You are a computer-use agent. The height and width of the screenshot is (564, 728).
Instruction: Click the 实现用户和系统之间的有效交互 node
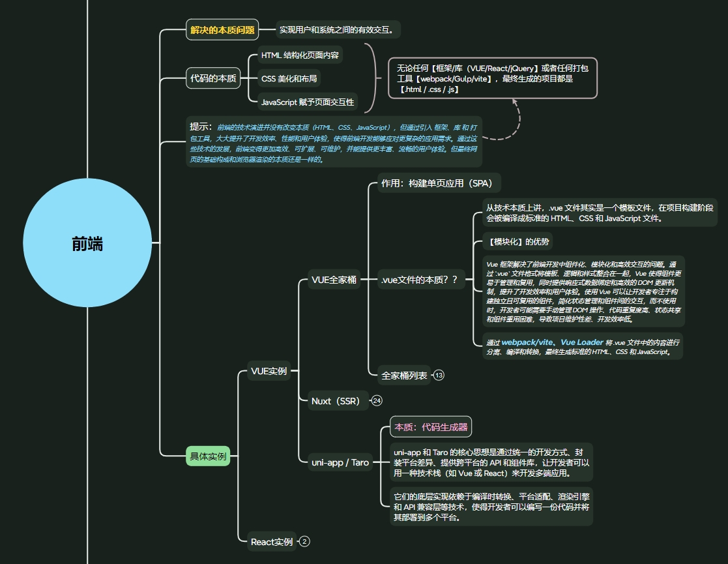point(336,29)
